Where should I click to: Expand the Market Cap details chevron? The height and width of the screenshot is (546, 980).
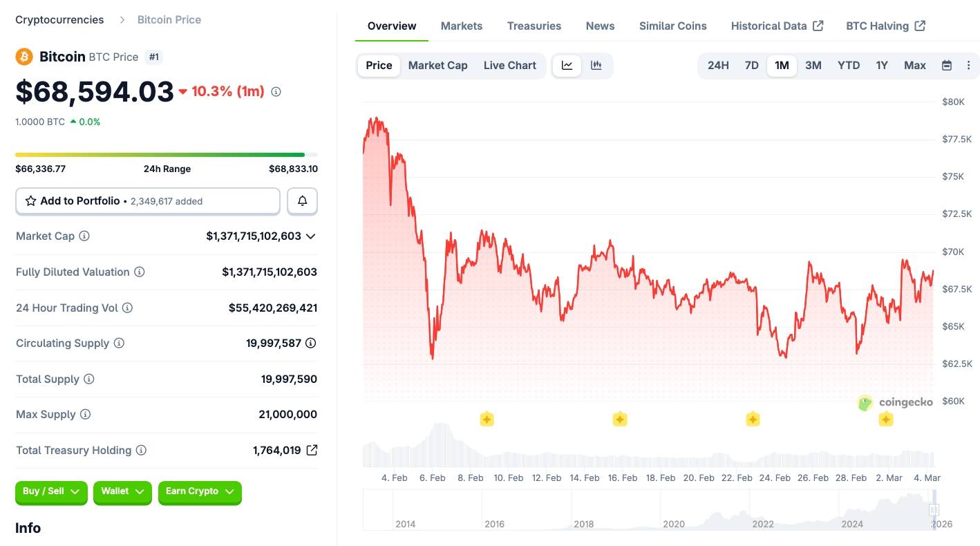[310, 236]
